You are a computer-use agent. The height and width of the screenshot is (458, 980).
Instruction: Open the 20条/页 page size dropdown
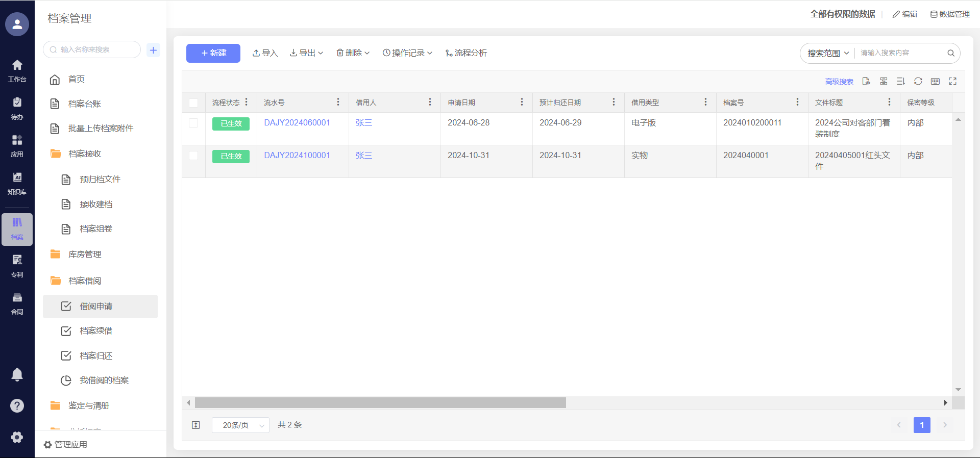tap(240, 425)
